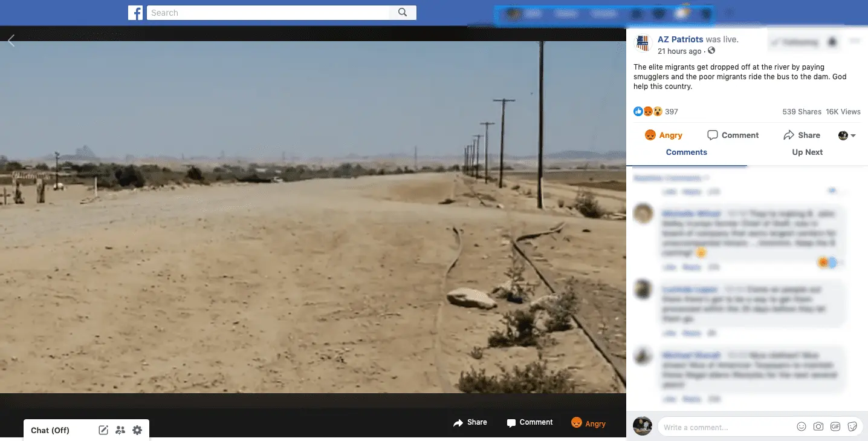The width and height of the screenshot is (868, 441).
Task: Click the Facebook logo icon
Action: tap(135, 13)
